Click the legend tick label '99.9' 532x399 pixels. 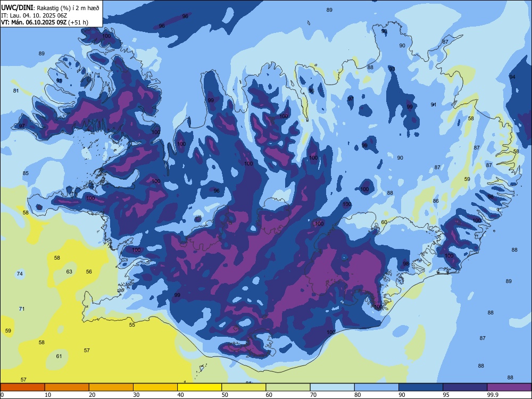pyautogui.click(x=492, y=395)
